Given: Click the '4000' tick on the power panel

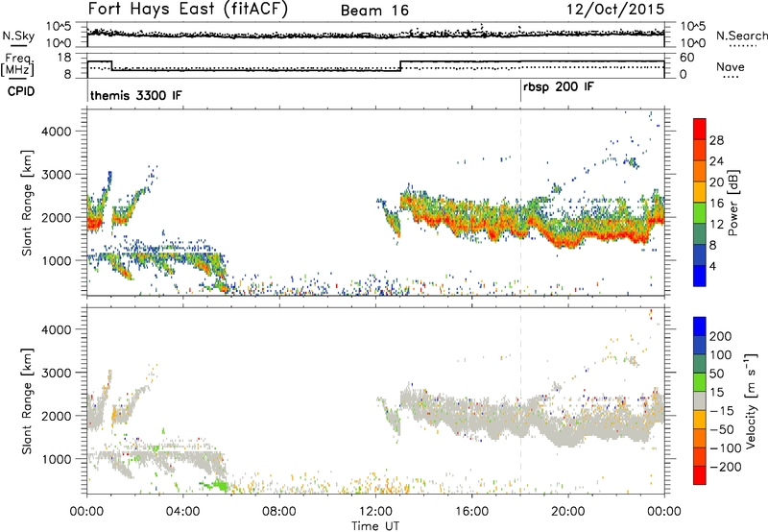Looking at the screenshot, I should click(x=56, y=132).
